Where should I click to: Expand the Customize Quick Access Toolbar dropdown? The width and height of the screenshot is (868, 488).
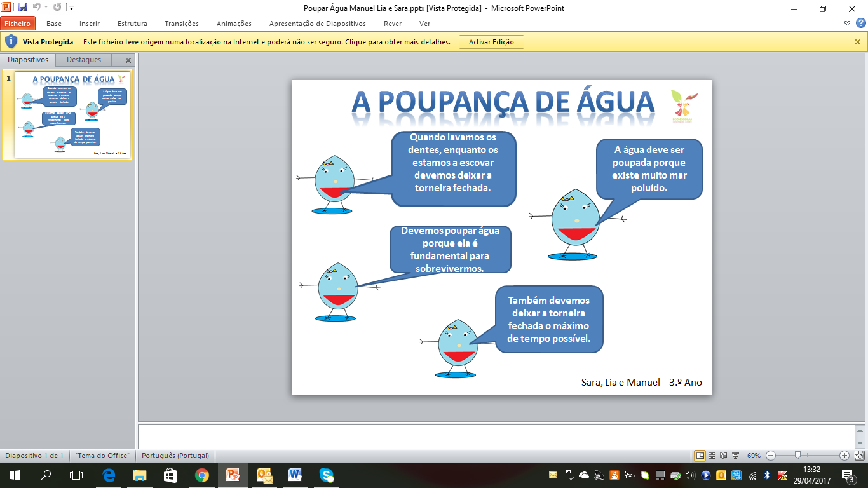coord(71,8)
